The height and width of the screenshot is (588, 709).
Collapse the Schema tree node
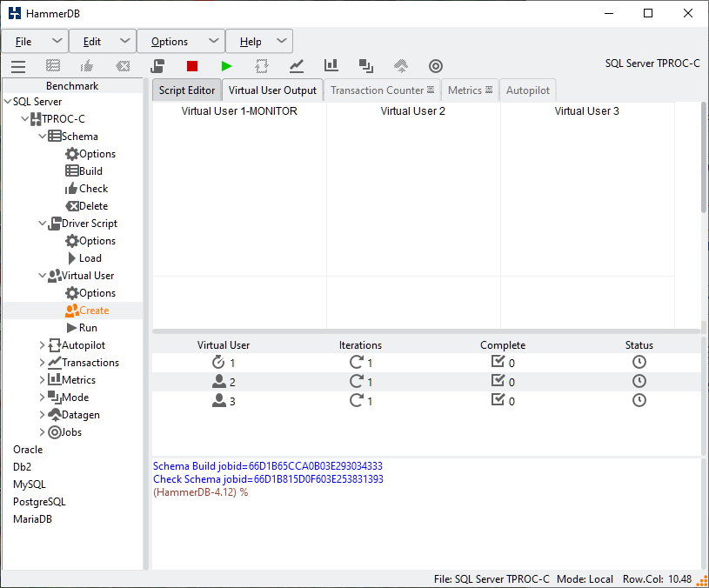coord(42,137)
